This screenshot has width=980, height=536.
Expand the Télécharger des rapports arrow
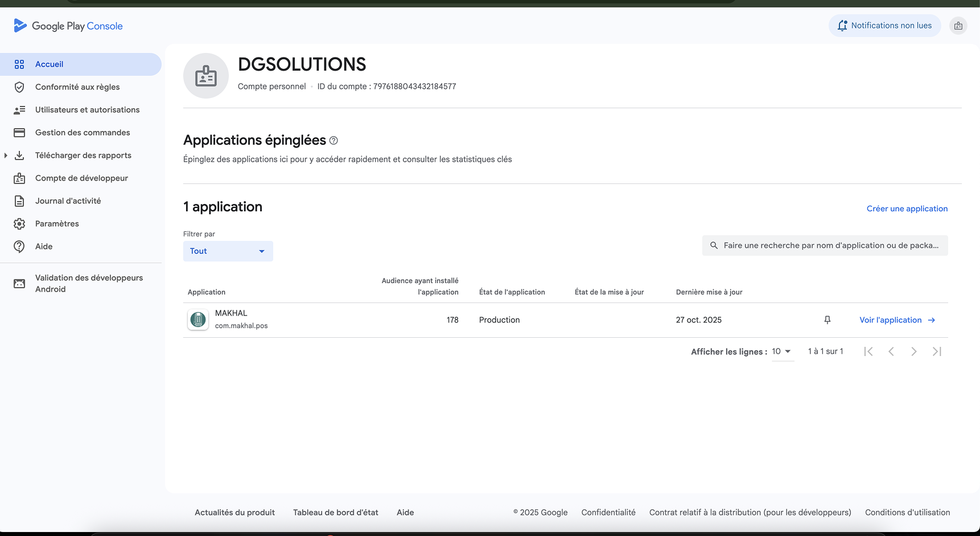click(x=6, y=156)
